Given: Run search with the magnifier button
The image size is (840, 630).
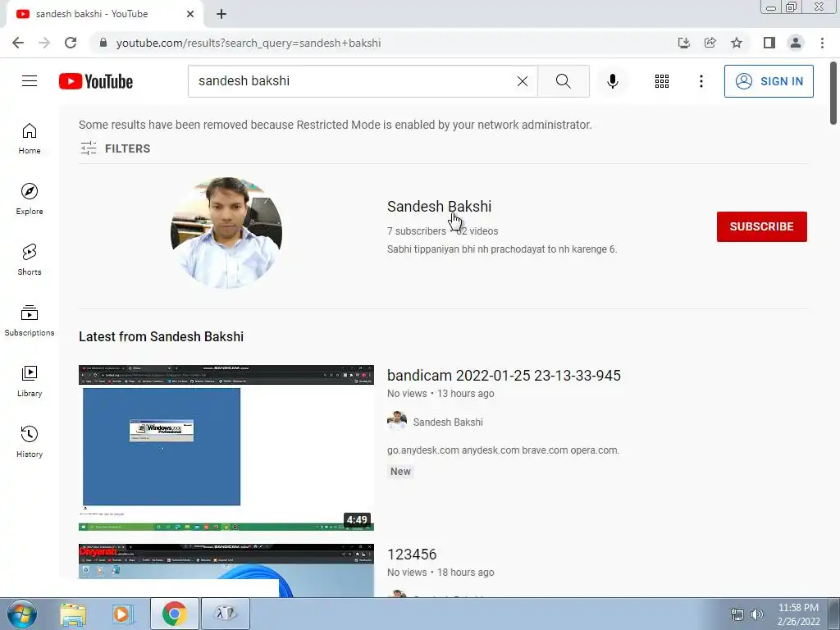Looking at the screenshot, I should pos(563,81).
